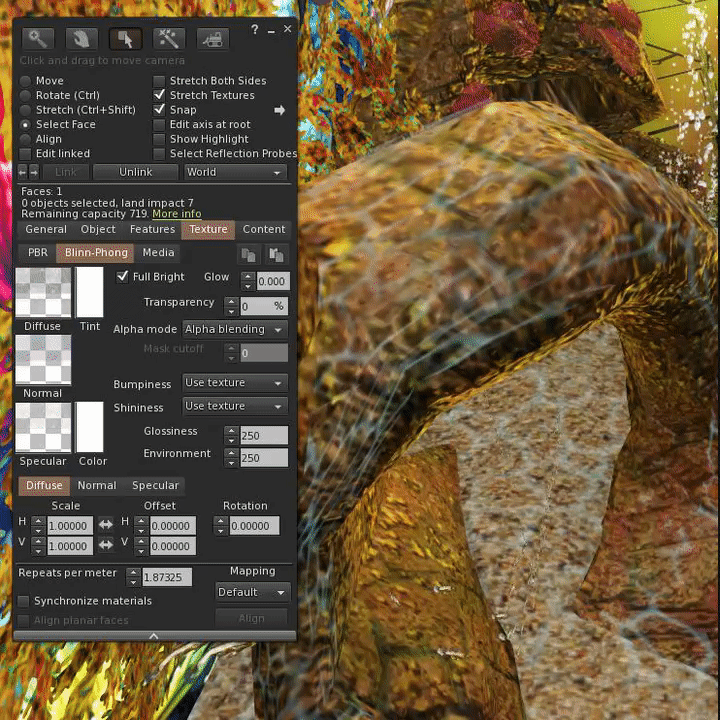Screen dimensions: 720x720
Task: Flip vertical scale with arrow icon
Action: pos(106,545)
